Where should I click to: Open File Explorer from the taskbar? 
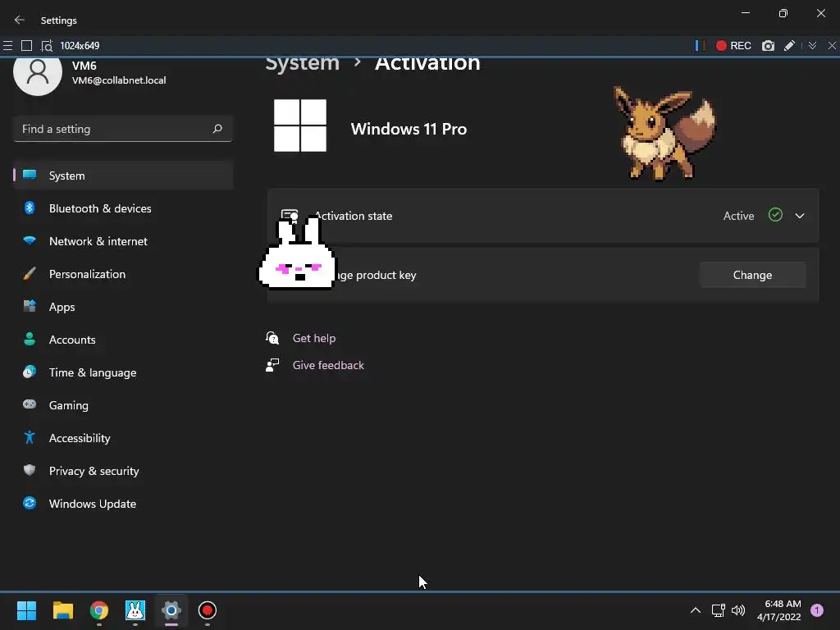coord(62,610)
